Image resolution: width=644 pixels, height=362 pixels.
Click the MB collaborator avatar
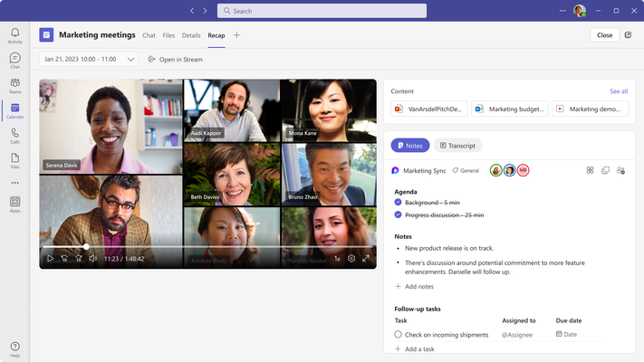click(x=523, y=170)
